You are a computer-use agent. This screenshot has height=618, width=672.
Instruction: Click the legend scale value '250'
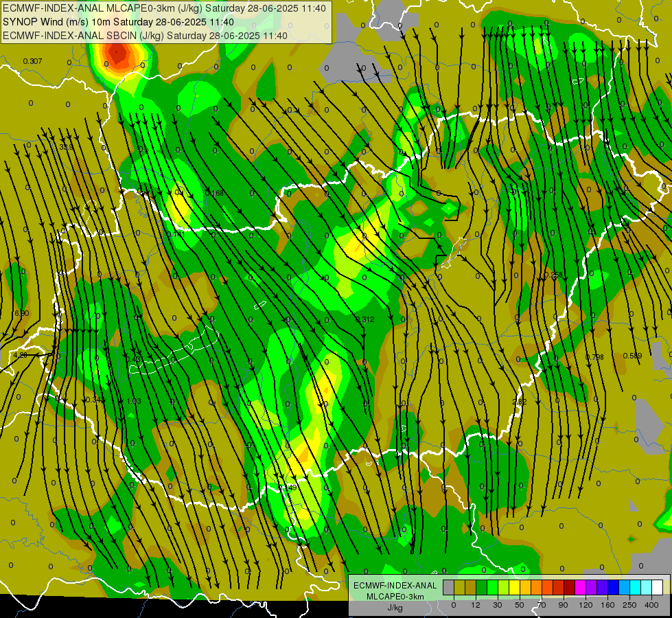pos(629,605)
